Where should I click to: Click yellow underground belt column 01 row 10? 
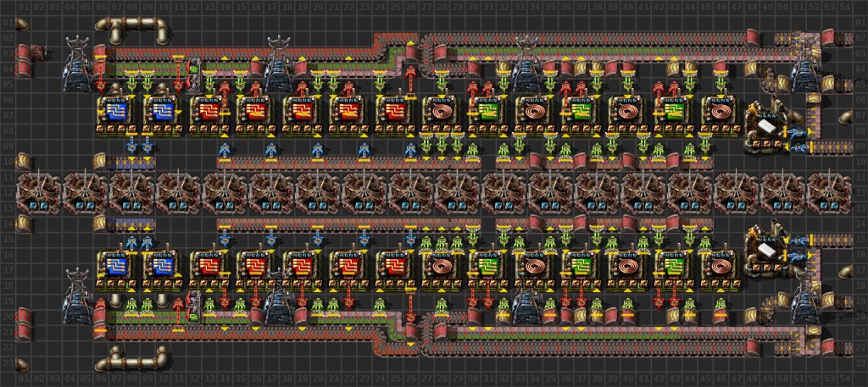tap(23, 162)
